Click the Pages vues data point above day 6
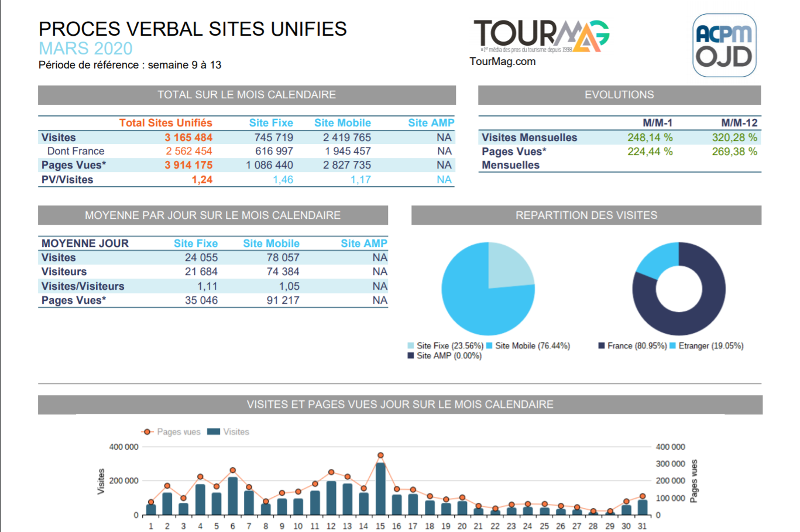The height and width of the screenshot is (532, 800). pyautogui.click(x=232, y=471)
